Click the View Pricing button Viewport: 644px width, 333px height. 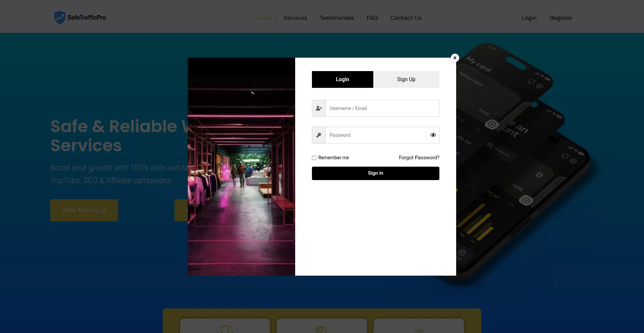point(84,210)
